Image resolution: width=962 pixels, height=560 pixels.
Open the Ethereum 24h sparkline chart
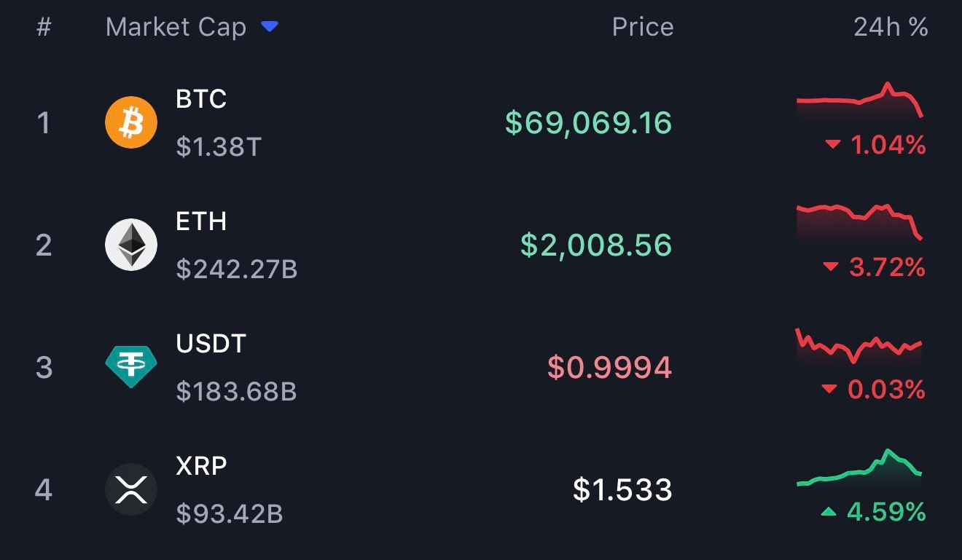(860, 221)
